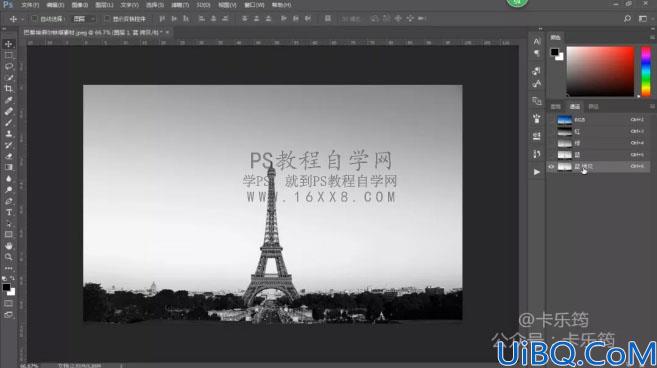Select the Move tool in toolbox
The width and height of the screenshot is (657, 368).
coord(8,44)
